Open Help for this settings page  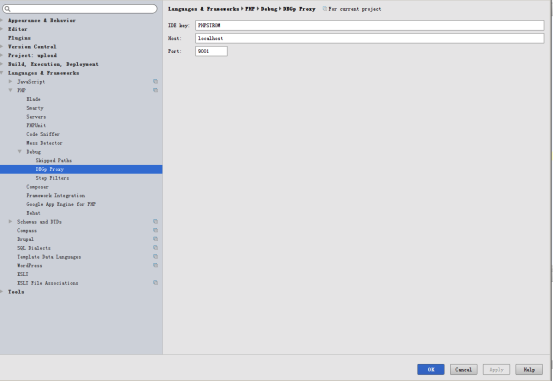coord(529,370)
